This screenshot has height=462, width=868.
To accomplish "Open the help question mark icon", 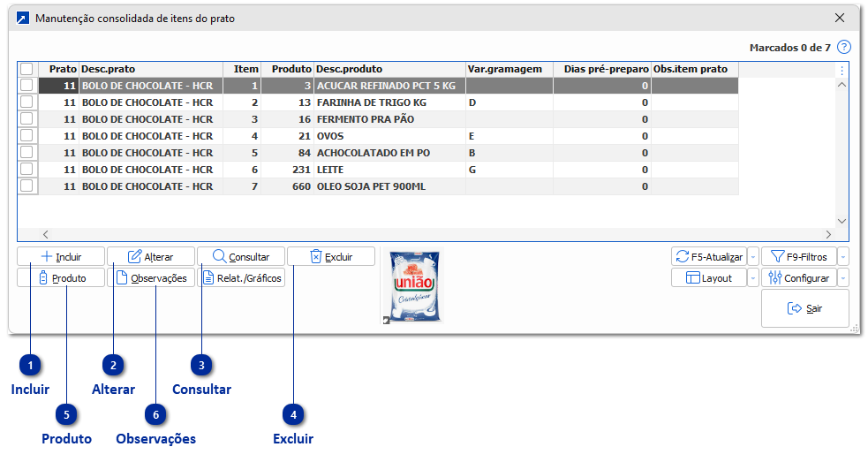I will coord(843,47).
